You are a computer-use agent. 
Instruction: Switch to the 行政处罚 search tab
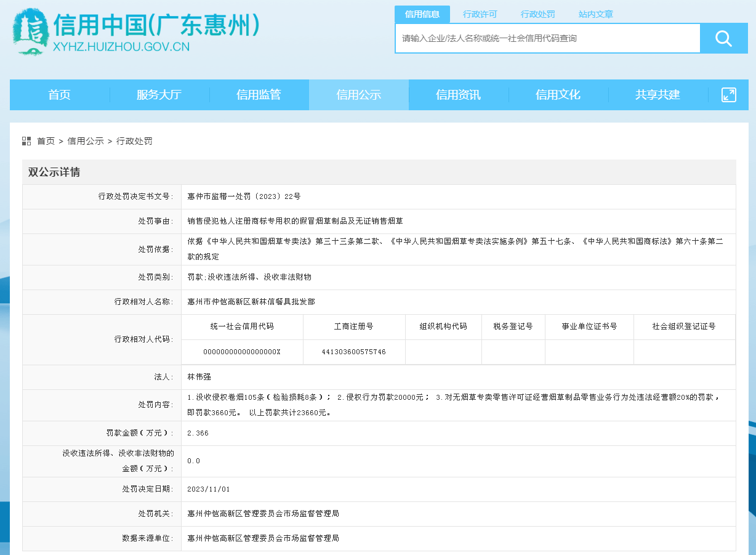[537, 14]
